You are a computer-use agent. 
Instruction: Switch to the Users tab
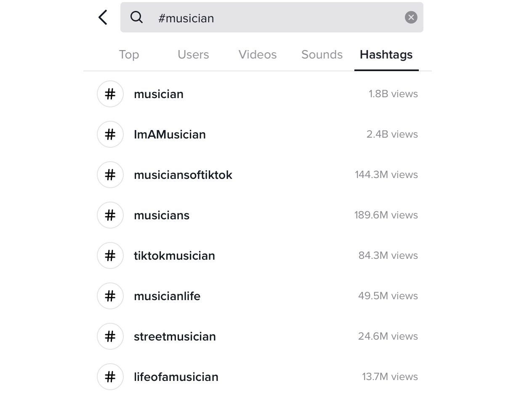click(193, 55)
